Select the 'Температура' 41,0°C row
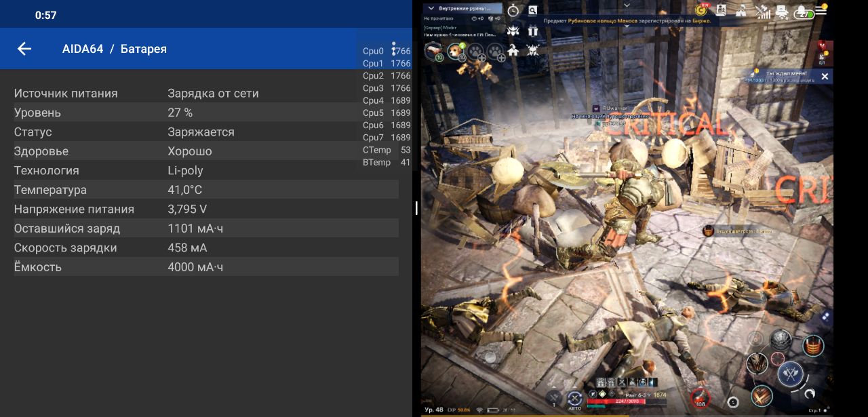The height and width of the screenshot is (417, 868). pos(206,190)
